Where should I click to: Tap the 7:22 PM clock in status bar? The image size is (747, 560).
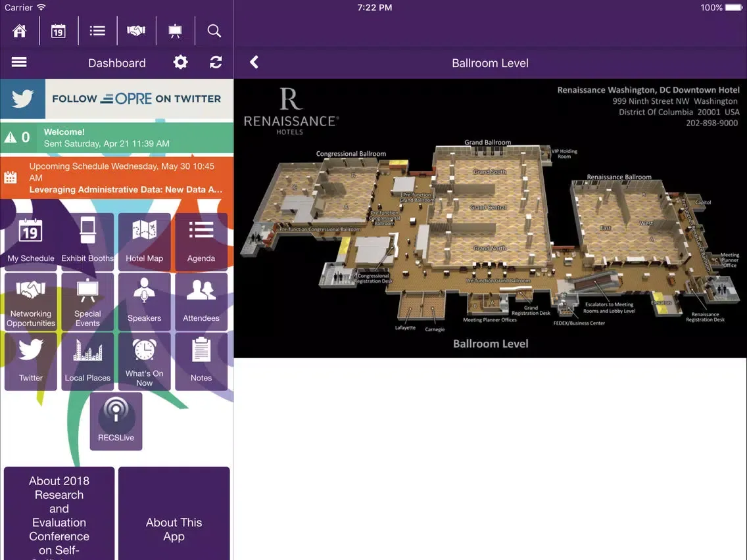tap(375, 8)
